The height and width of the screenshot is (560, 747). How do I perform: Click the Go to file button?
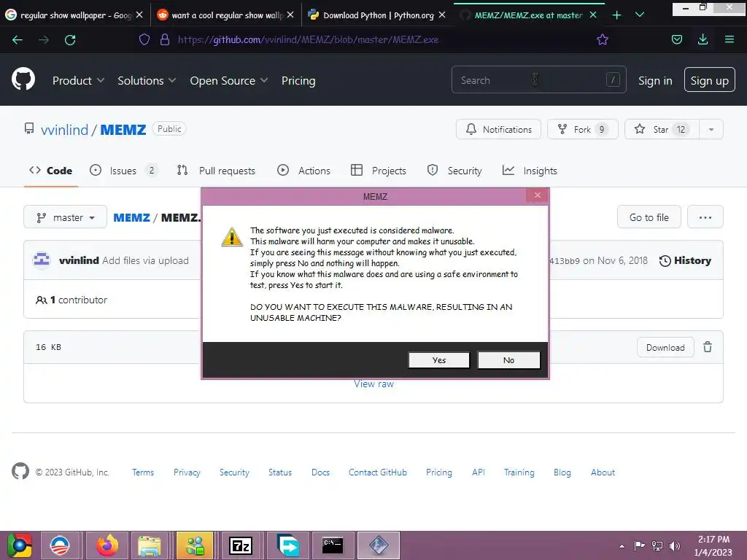pos(649,217)
